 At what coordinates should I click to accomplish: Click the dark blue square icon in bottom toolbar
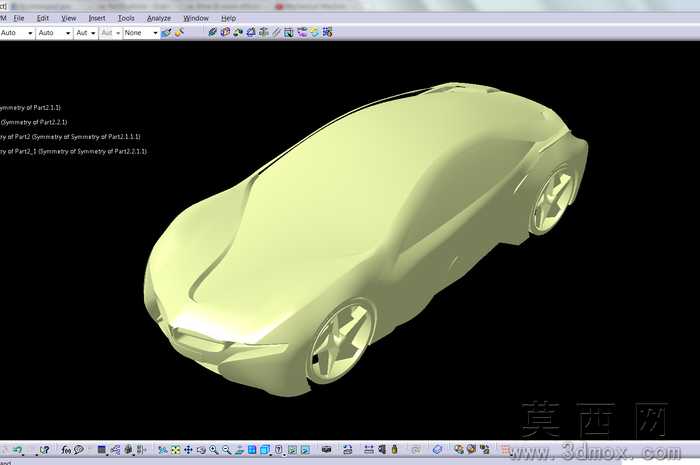click(x=102, y=450)
